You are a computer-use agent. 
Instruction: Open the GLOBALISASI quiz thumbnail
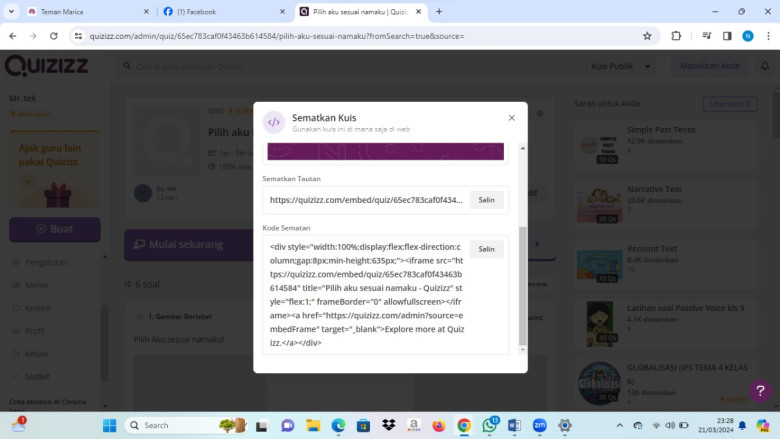pyautogui.click(x=599, y=383)
